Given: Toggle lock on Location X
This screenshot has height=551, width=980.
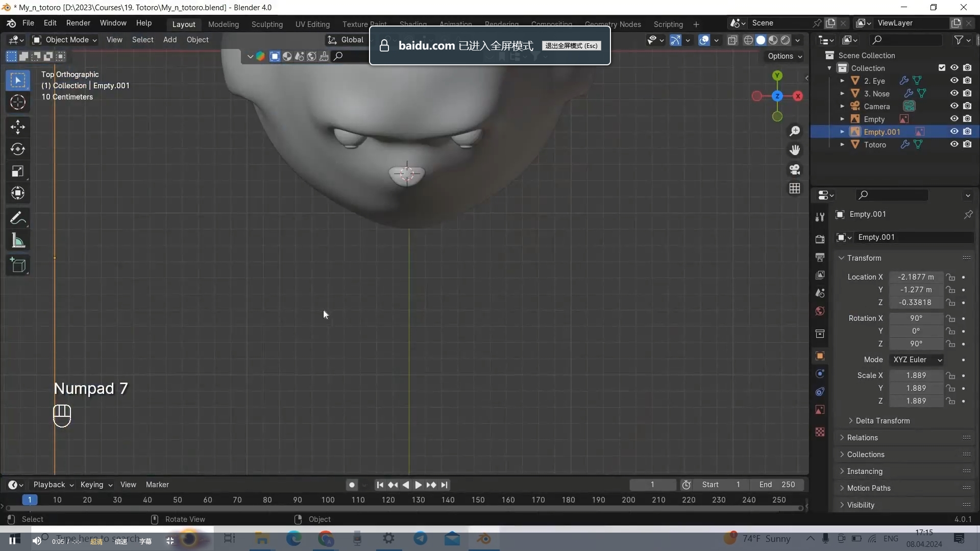Looking at the screenshot, I should coord(950,277).
